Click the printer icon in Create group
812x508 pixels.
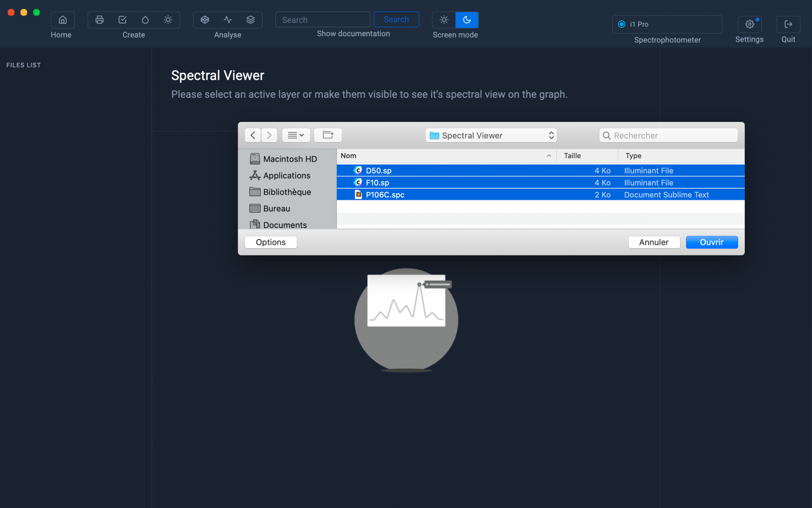click(100, 20)
